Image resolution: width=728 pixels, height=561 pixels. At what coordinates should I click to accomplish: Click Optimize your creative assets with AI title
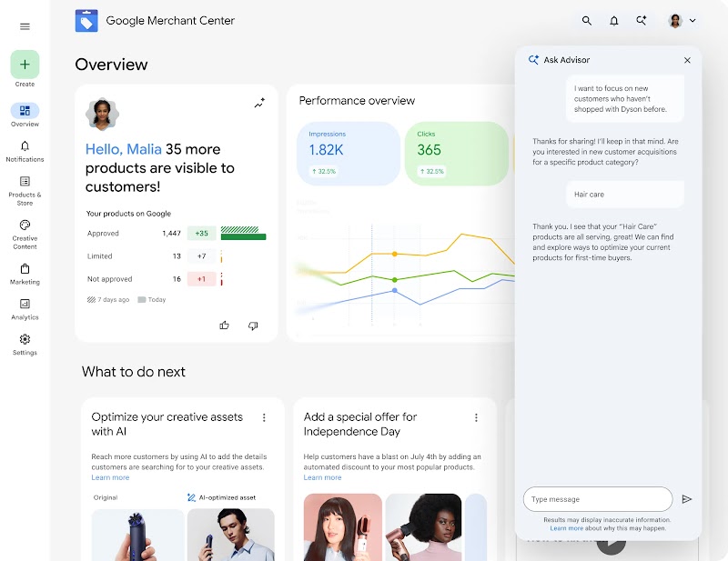pyautogui.click(x=167, y=424)
